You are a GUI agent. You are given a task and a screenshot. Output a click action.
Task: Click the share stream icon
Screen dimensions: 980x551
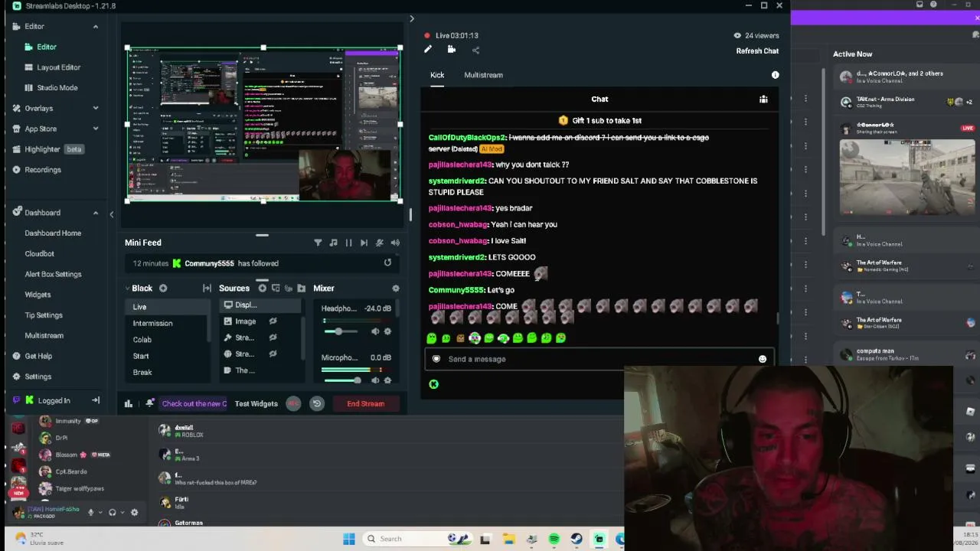pyautogui.click(x=475, y=51)
